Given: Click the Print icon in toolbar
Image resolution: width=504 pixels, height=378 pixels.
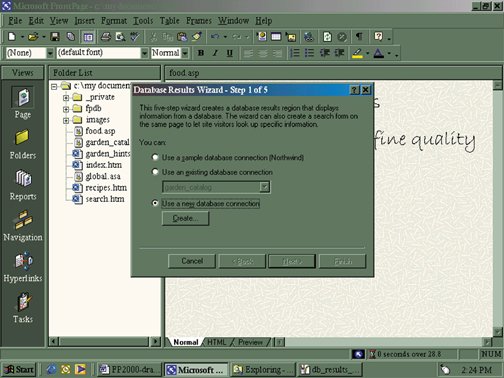Looking at the screenshot, I should (x=106, y=37).
